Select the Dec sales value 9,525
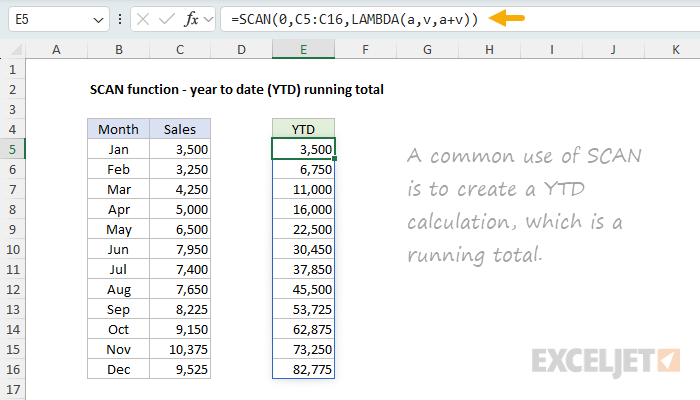This screenshot has height=400, width=700. (x=179, y=369)
